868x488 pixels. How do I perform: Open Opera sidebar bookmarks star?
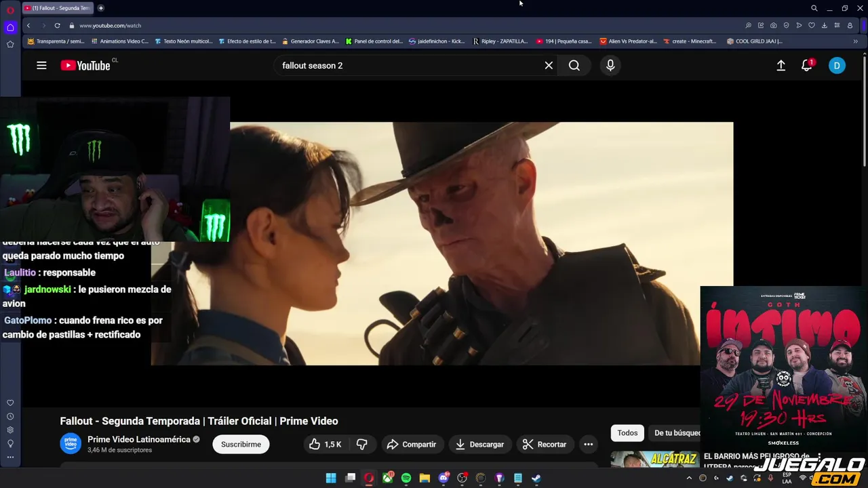click(x=10, y=44)
